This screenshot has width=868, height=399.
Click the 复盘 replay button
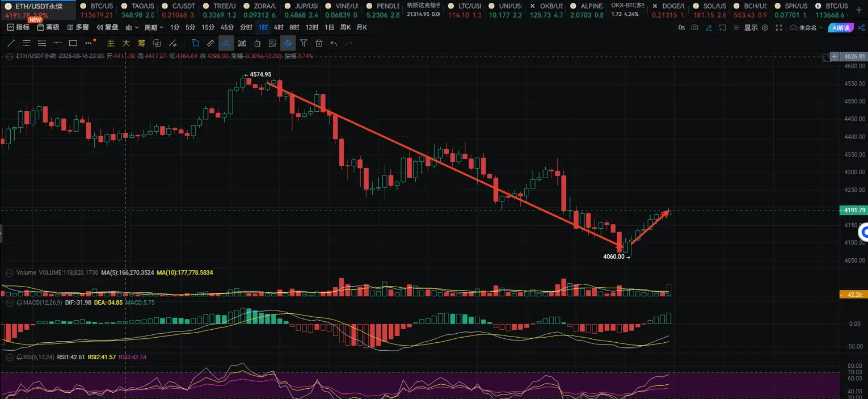point(107,27)
